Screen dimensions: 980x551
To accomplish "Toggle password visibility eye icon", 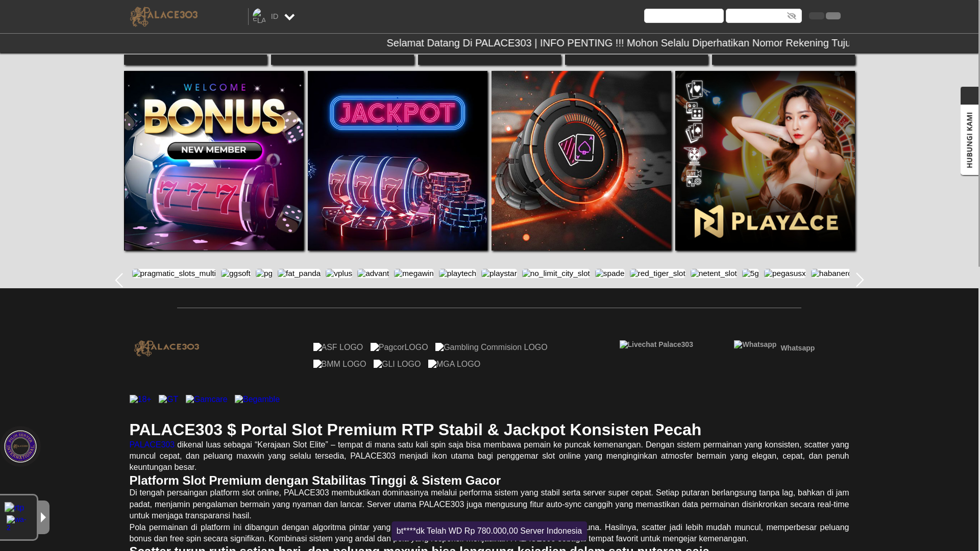I will coord(792,16).
